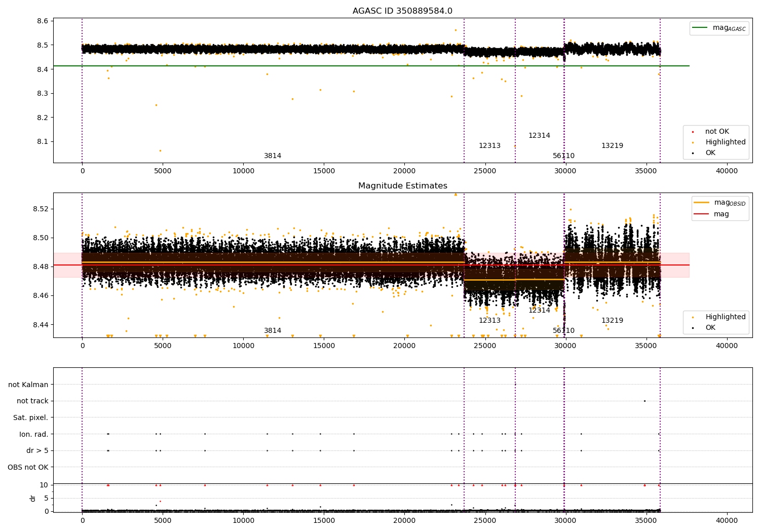
Task: Click the outlier point at the not track row
Action: pyautogui.click(x=644, y=401)
